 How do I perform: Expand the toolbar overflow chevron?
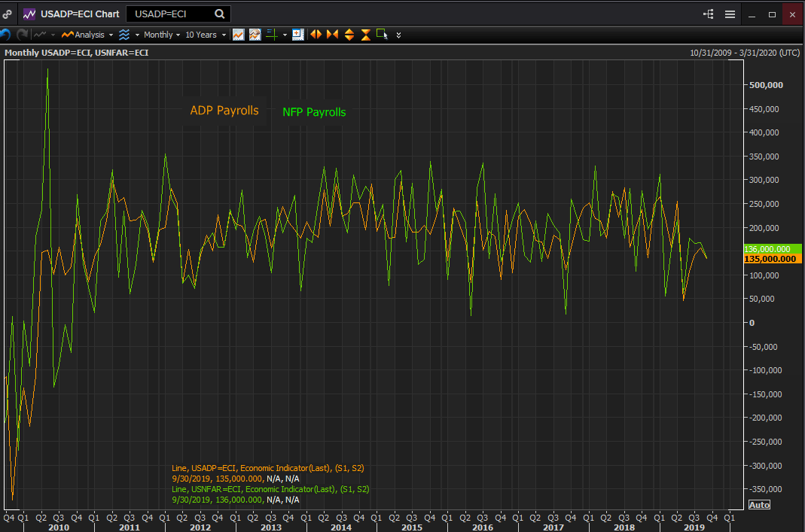[x=398, y=35]
